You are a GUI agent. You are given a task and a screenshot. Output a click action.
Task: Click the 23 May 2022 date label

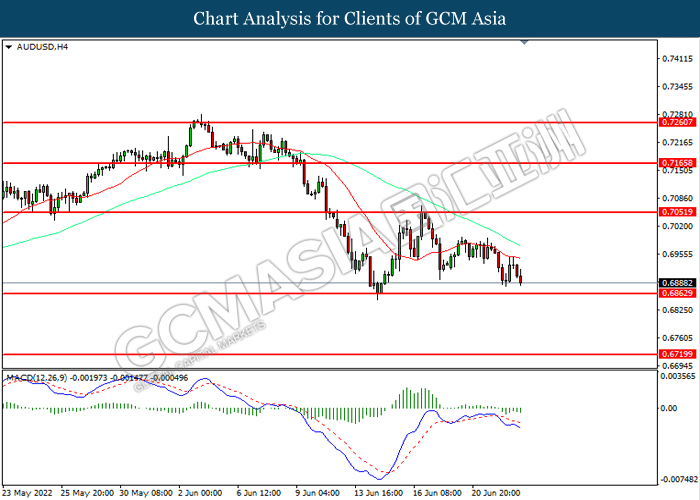coord(28,493)
